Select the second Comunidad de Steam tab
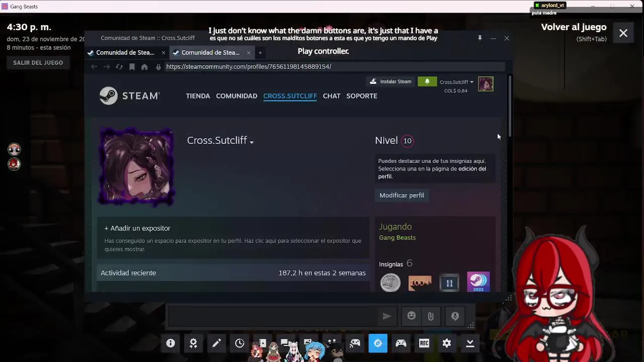The width and height of the screenshot is (644, 362). coord(210,52)
